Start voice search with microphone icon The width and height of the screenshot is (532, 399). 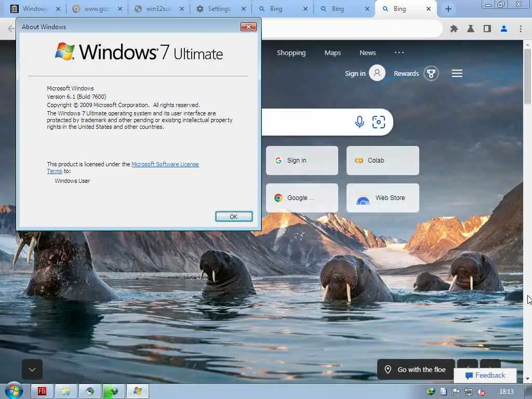tap(360, 122)
